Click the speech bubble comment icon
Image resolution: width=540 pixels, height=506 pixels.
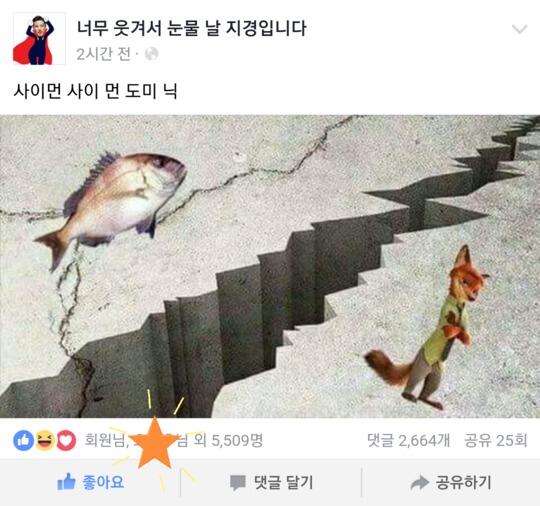point(238,483)
